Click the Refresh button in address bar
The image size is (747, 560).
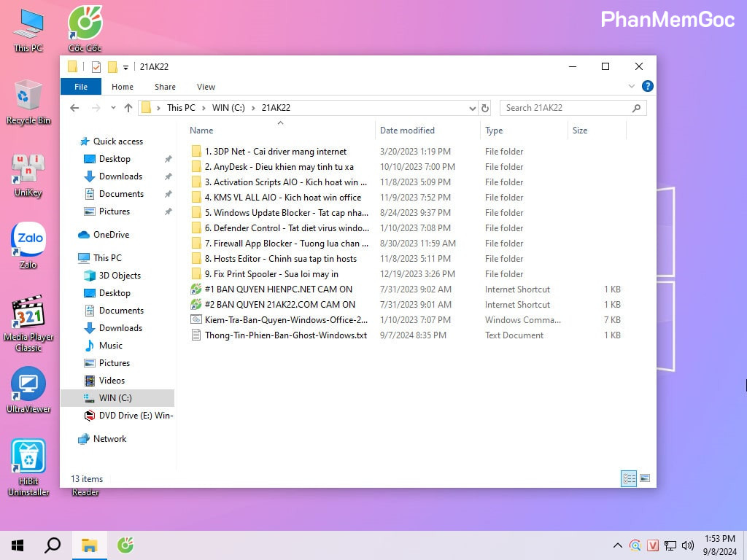click(486, 108)
